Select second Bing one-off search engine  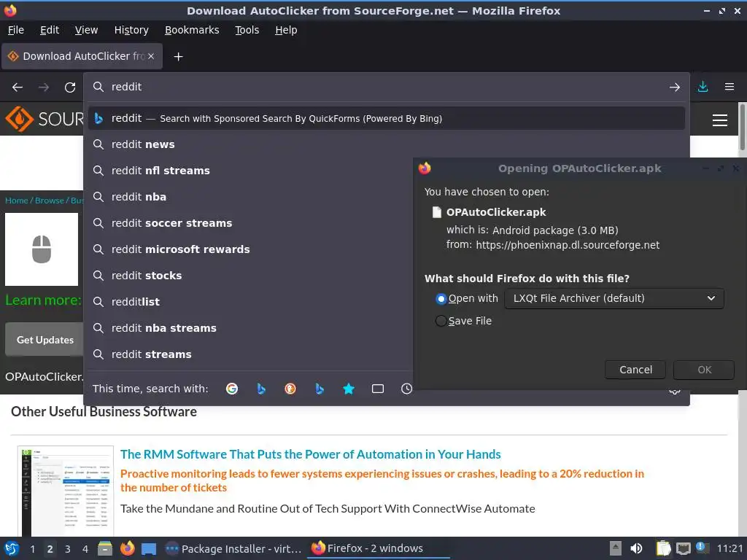coord(320,389)
